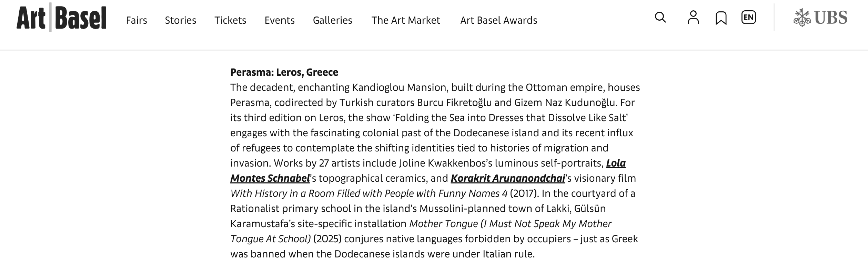Click the Art Basel logo
Image resolution: width=868 pixels, height=265 pixels.
pos(61,18)
